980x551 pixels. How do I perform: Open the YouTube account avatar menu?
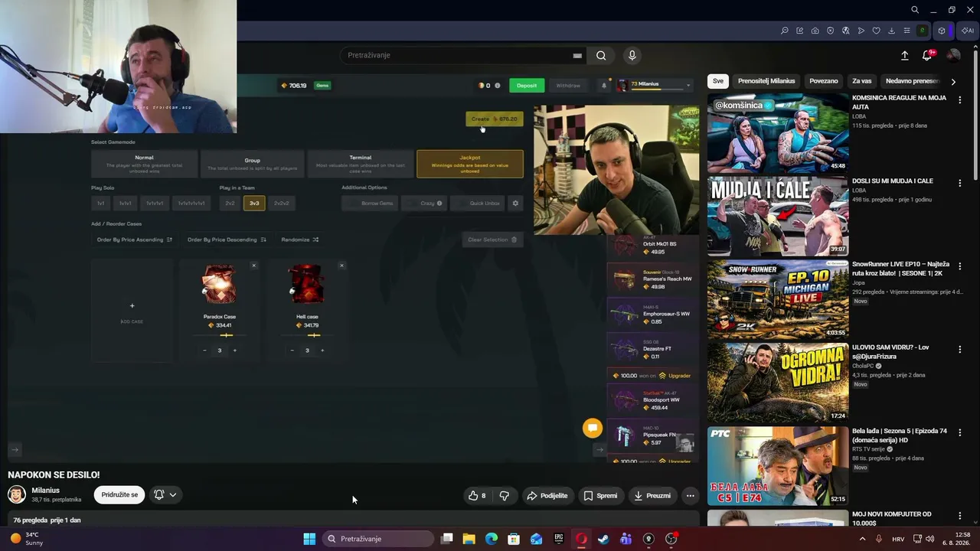point(953,55)
